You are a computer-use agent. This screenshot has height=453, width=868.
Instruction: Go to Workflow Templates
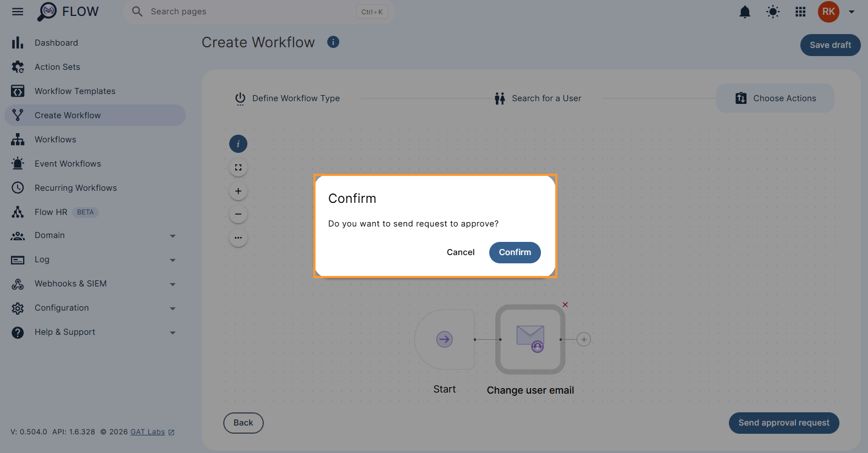click(x=95, y=91)
